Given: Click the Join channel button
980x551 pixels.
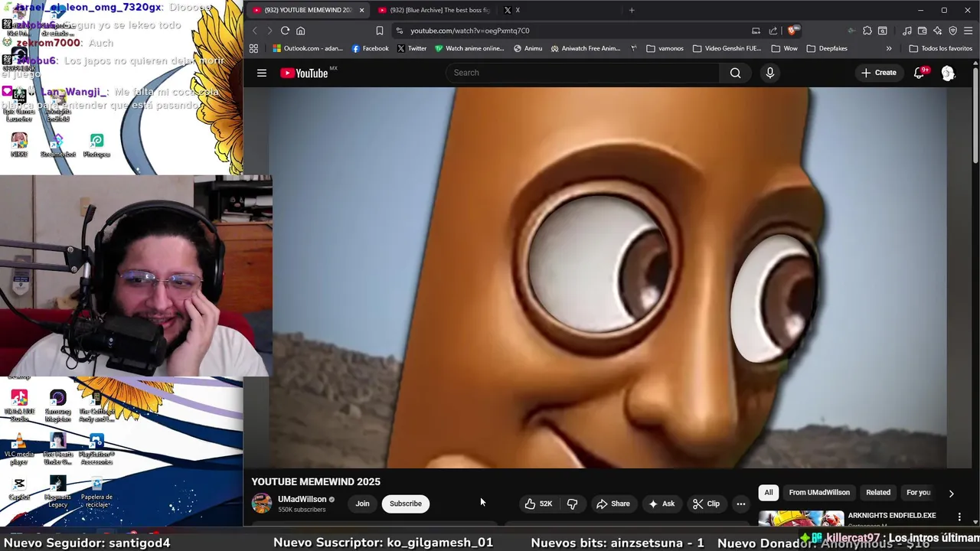Looking at the screenshot, I should pos(362,504).
